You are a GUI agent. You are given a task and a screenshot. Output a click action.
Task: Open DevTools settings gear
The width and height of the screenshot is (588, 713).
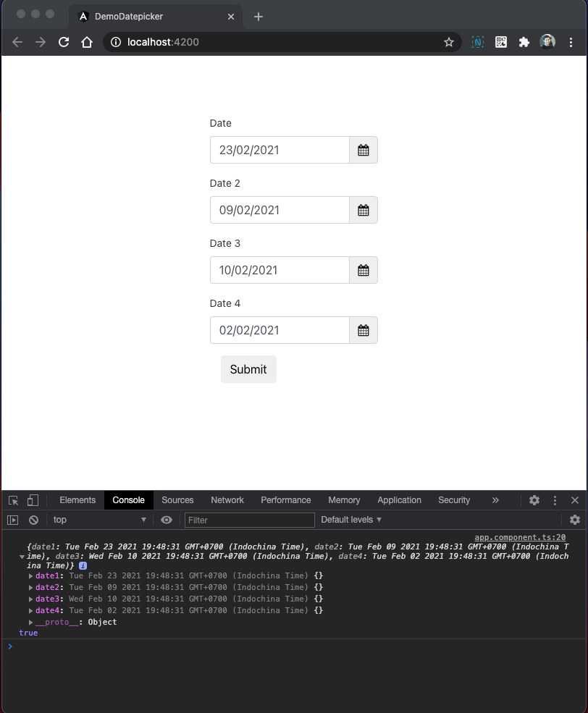[x=534, y=500]
